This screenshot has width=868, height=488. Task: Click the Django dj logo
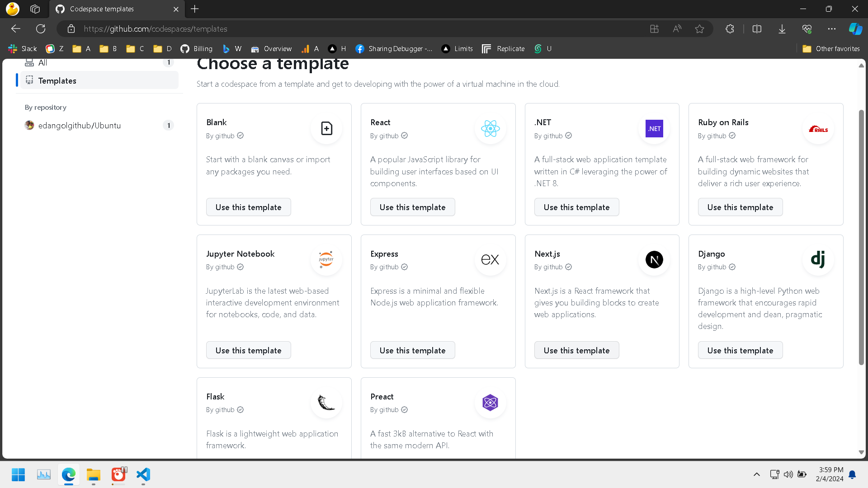point(818,260)
